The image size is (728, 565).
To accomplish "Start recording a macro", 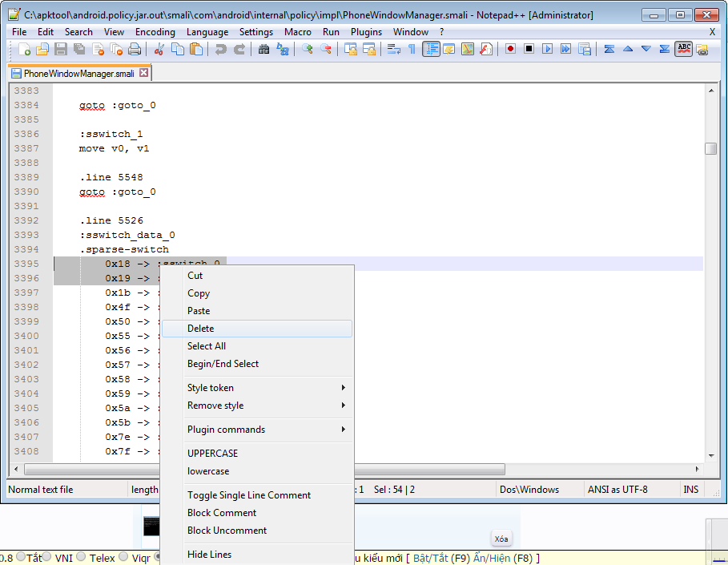I will 511,49.
